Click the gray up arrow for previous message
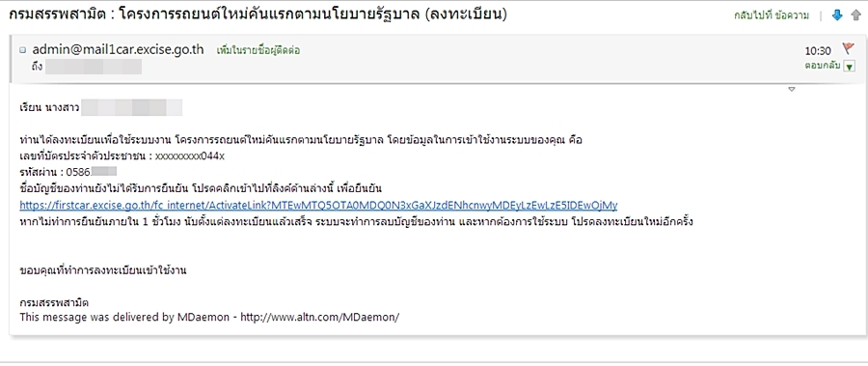Screen dimensions: 868x366 (855, 15)
